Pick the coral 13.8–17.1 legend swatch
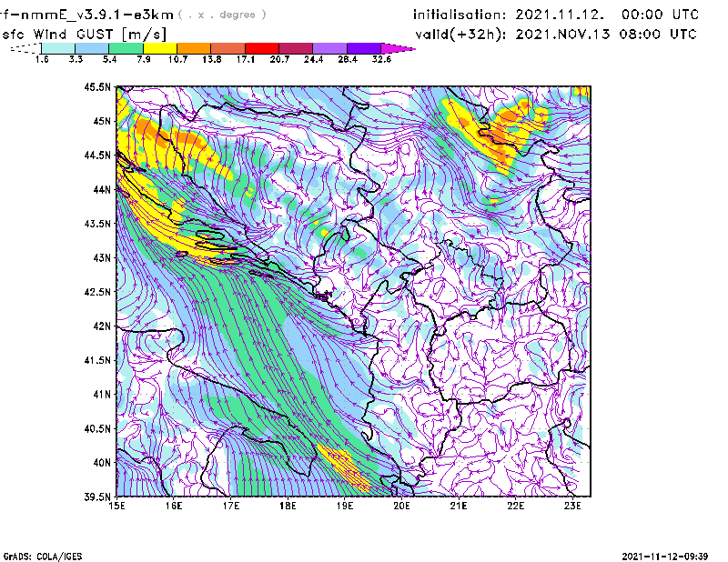728x562 pixels. coord(228,48)
